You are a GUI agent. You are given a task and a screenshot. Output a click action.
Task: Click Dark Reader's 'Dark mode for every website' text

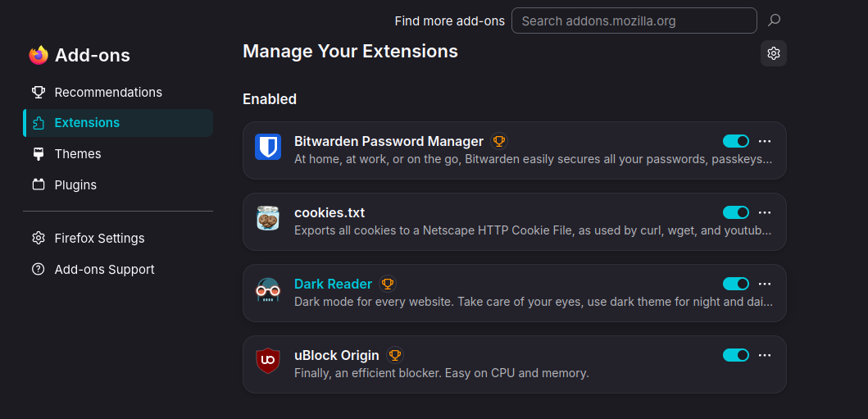coord(533,302)
